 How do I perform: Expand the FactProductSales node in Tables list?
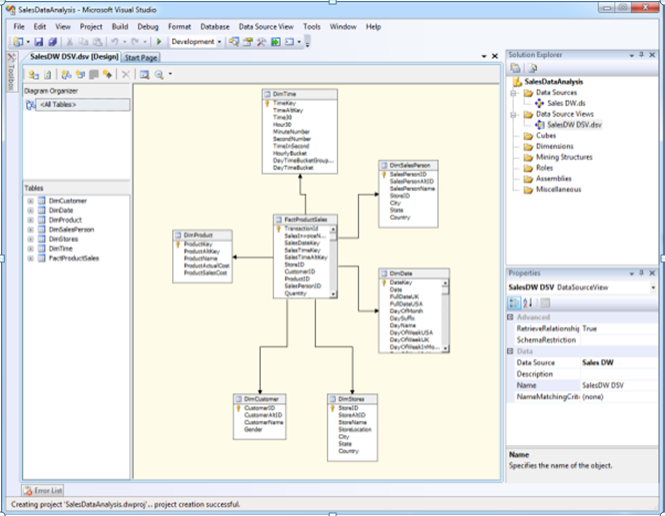click(31, 258)
